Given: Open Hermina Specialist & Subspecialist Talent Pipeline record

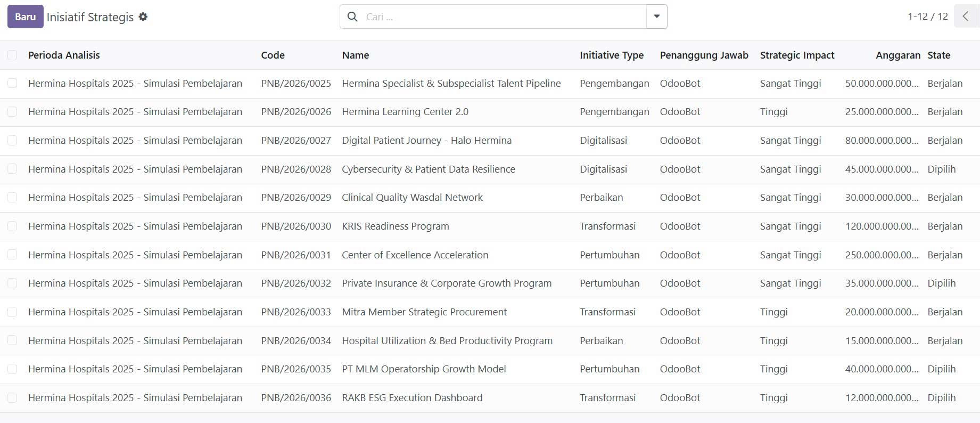Looking at the screenshot, I should 451,83.
